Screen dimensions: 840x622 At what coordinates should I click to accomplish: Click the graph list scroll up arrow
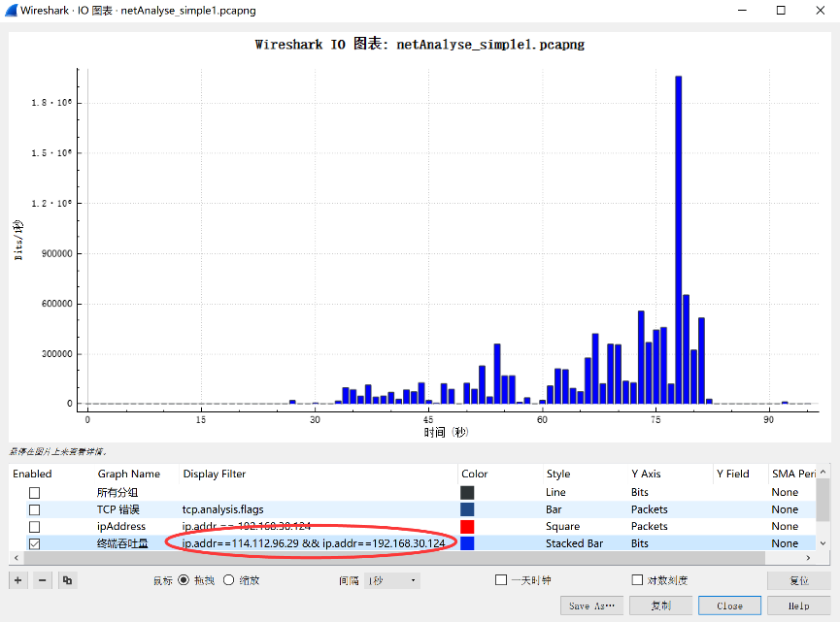pos(823,472)
